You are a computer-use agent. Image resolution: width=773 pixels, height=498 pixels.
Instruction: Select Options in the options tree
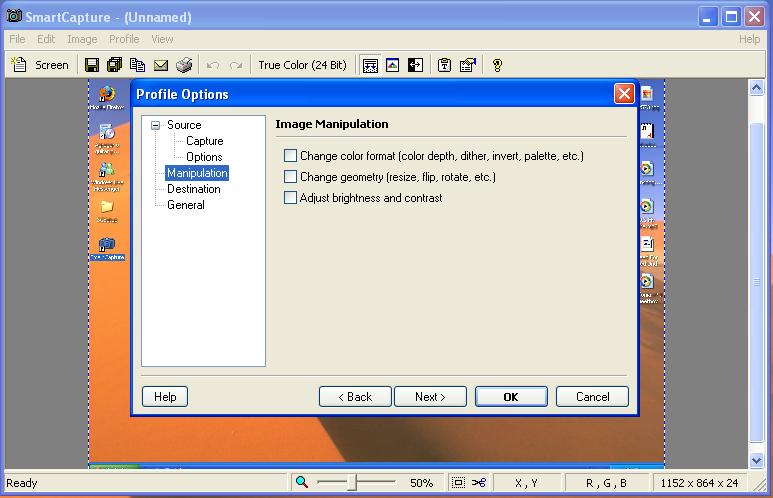(204, 157)
